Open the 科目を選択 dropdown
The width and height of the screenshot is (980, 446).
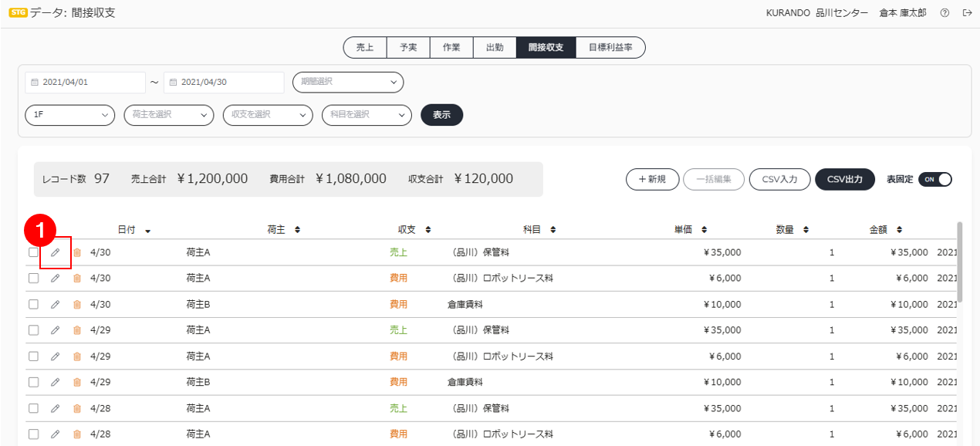pyautogui.click(x=367, y=115)
